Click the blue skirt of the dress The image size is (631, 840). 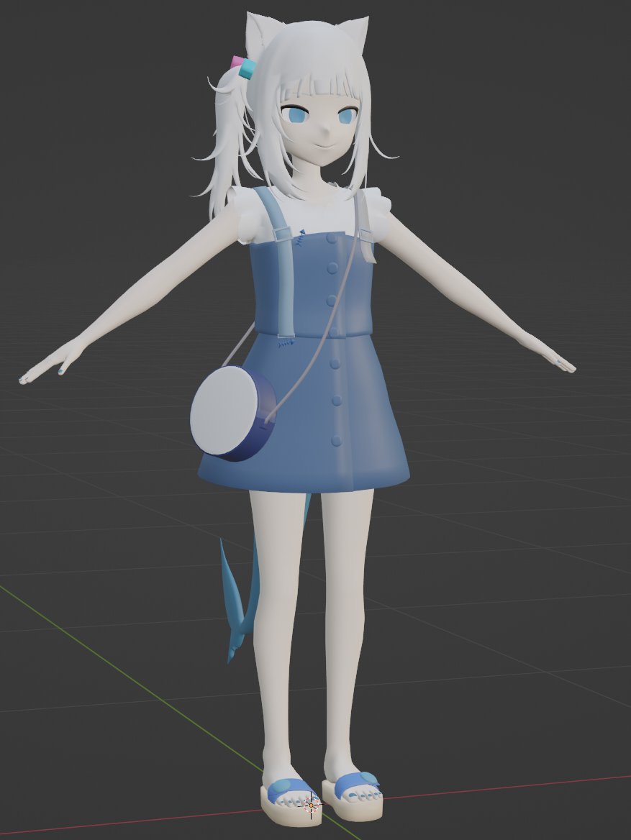[x=305, y=413]
